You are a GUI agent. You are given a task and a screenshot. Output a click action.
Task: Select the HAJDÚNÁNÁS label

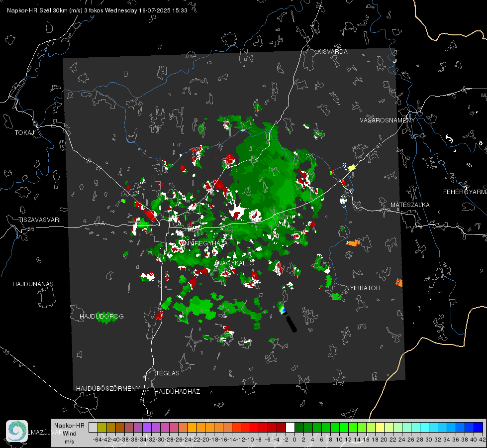tap(33, 284)
